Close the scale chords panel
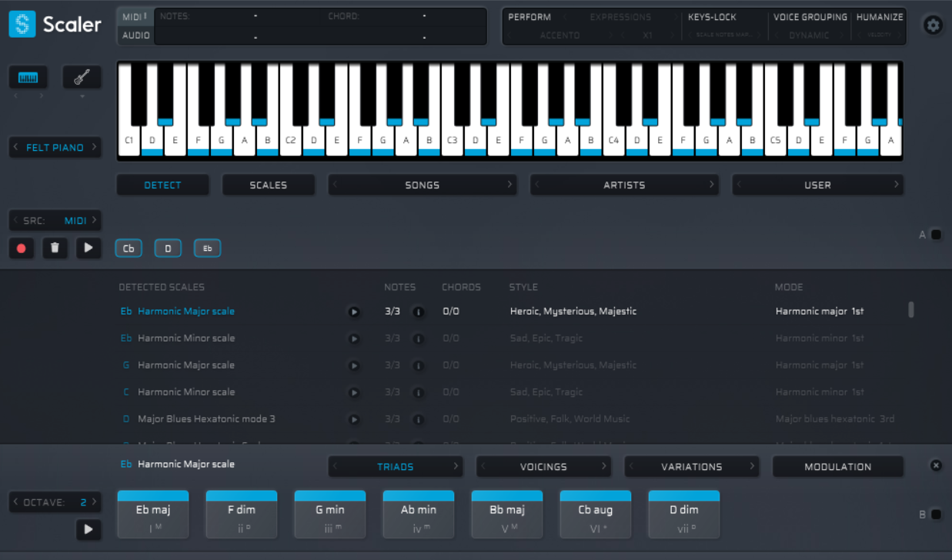The width and height of the screenshot is (952, 560). [936, 465]
